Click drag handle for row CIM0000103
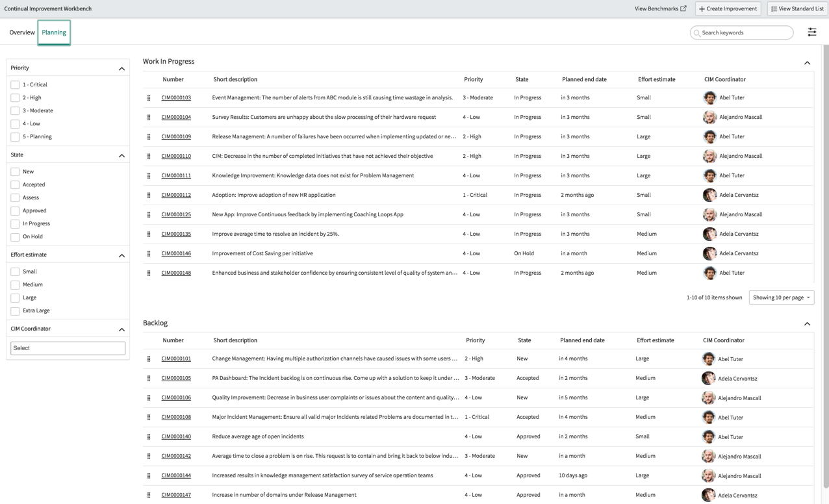 coord(149,98)
